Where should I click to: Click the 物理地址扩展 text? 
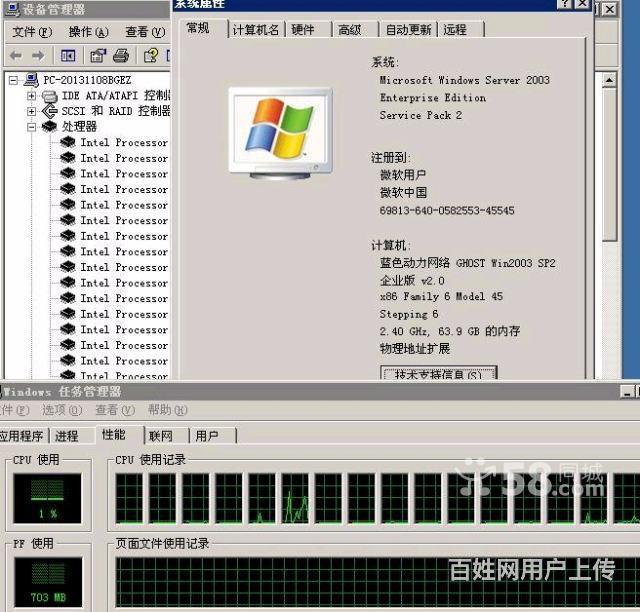click(x=415, y=348)
